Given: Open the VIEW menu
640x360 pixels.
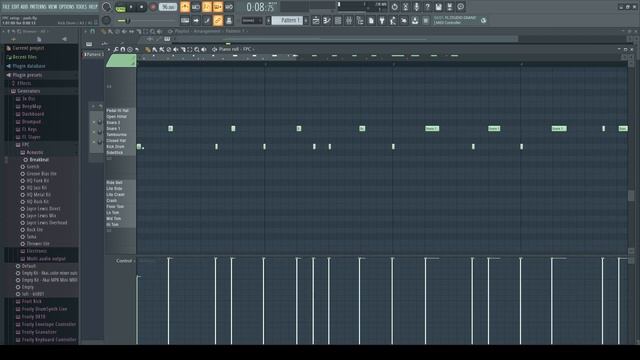Looking at the screenshot, I should pos(53,7).
